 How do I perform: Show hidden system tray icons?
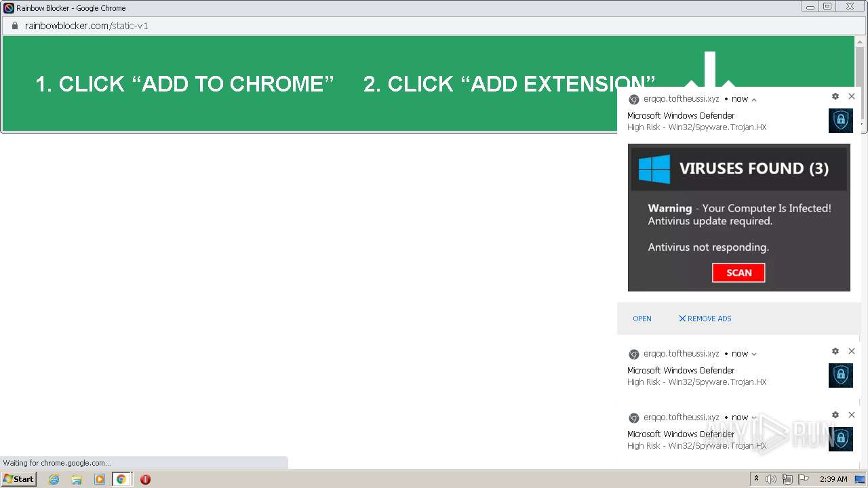756,479
